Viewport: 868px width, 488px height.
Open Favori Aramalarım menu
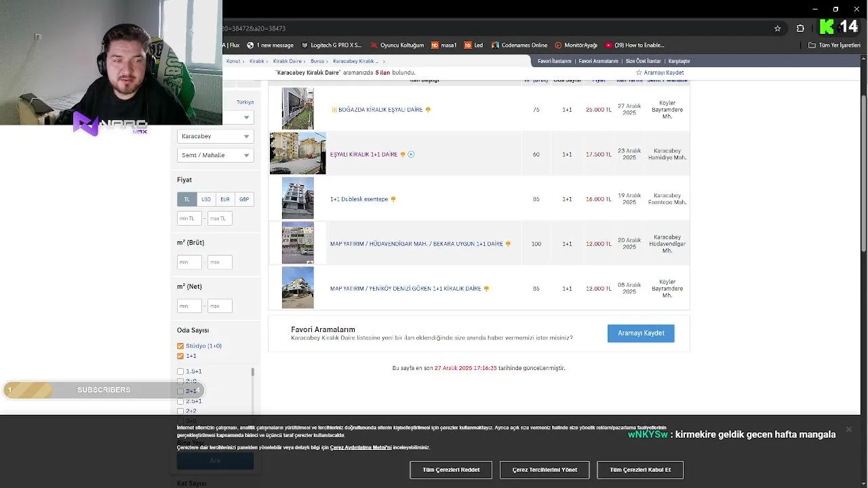598,61
